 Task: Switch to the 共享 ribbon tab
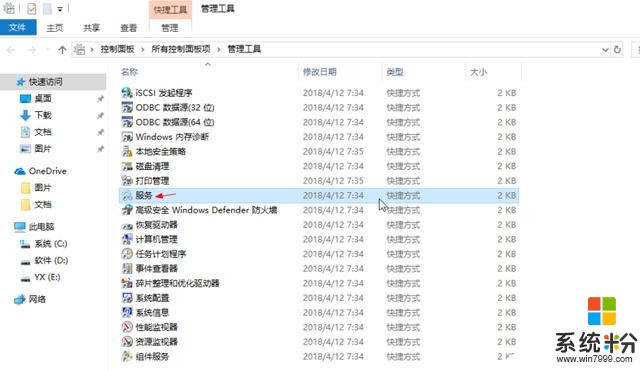point(91,28)
